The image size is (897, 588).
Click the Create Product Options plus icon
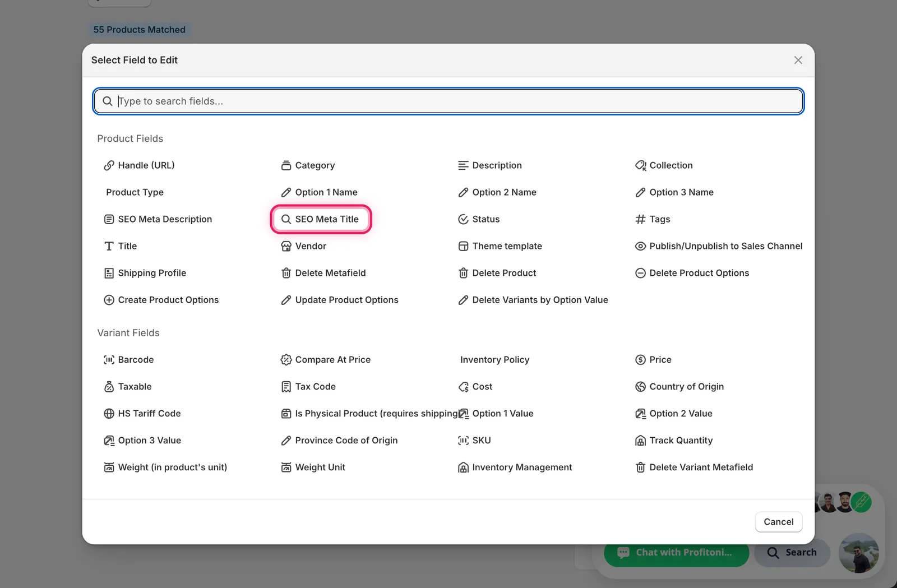coord(109,300)
